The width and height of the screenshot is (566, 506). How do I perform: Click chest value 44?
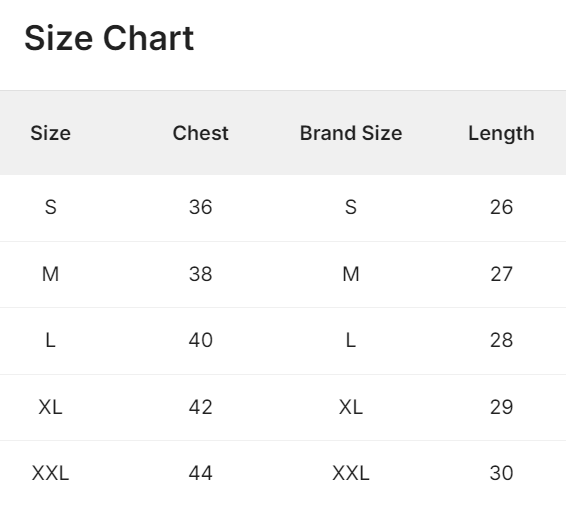[200, 473]
